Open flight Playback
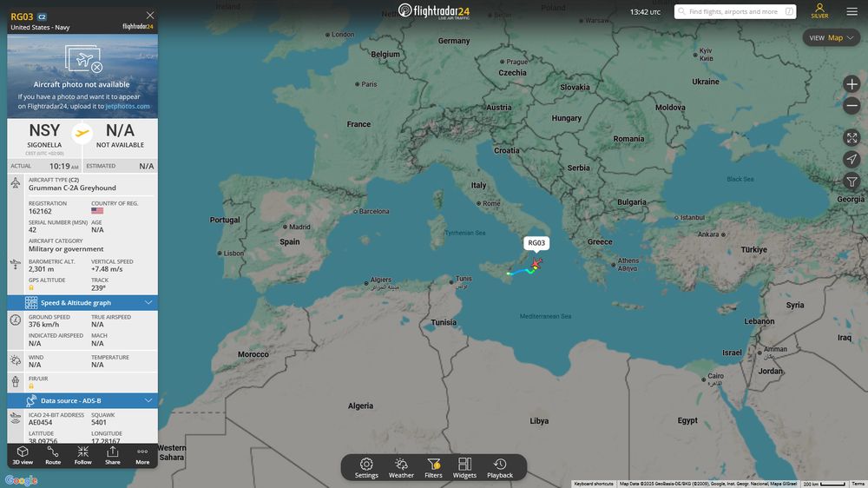The height and width of the screenshot is (488, 868). pos(500,467)
